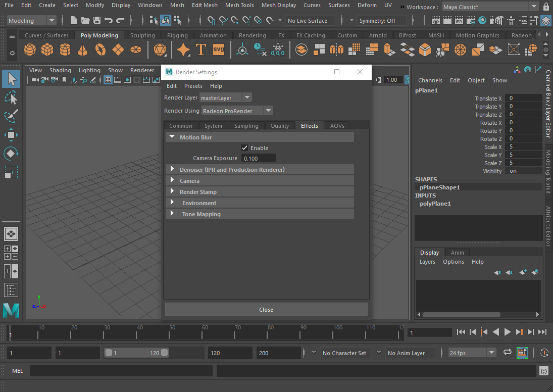Click the Redo arrow icon
This screenshot has height=392, width=553.
tap(120, 21)
